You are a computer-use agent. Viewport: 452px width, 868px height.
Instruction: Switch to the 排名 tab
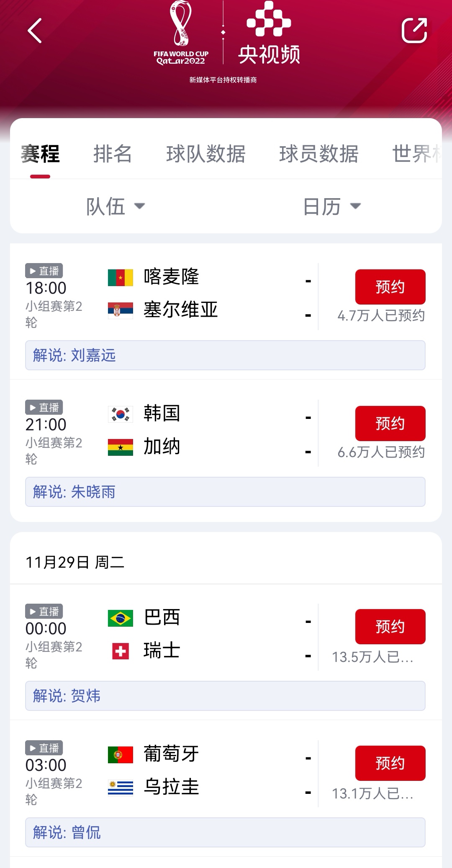[113, 154]
